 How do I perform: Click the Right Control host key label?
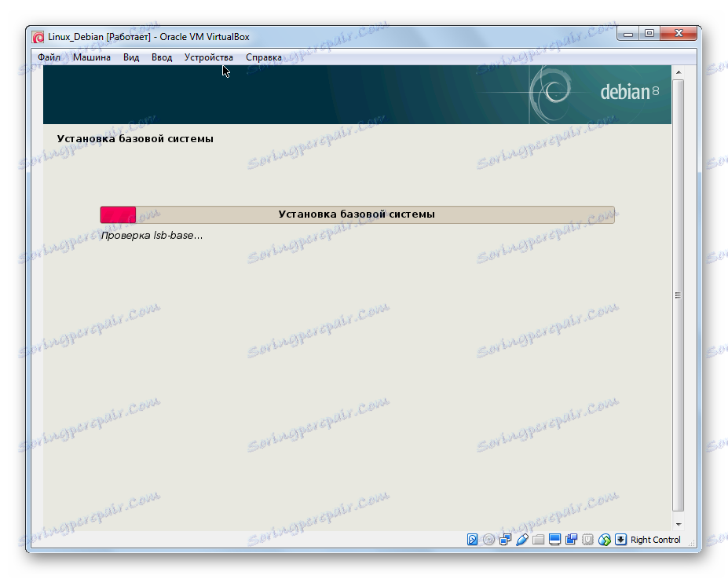pos(655,540)
